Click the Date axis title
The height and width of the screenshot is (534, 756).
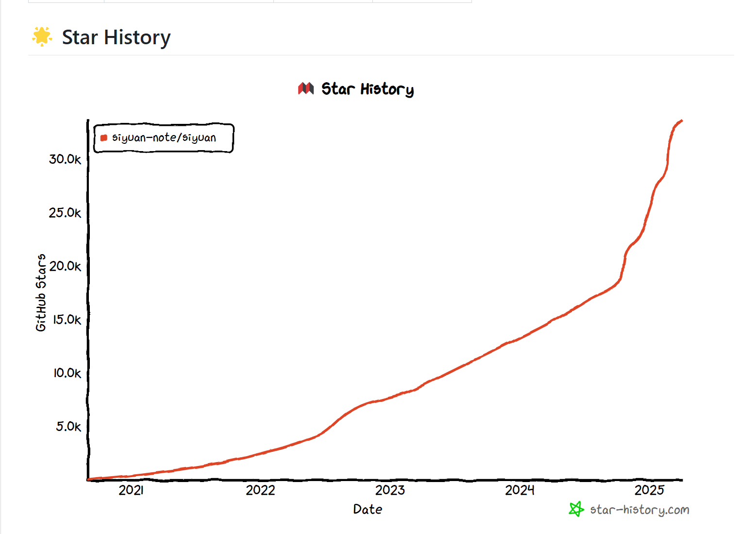click(x=368, y=509)
